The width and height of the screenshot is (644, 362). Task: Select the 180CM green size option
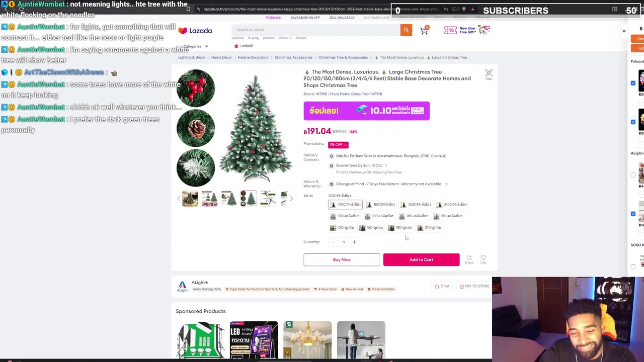click(x=416, y=205)
